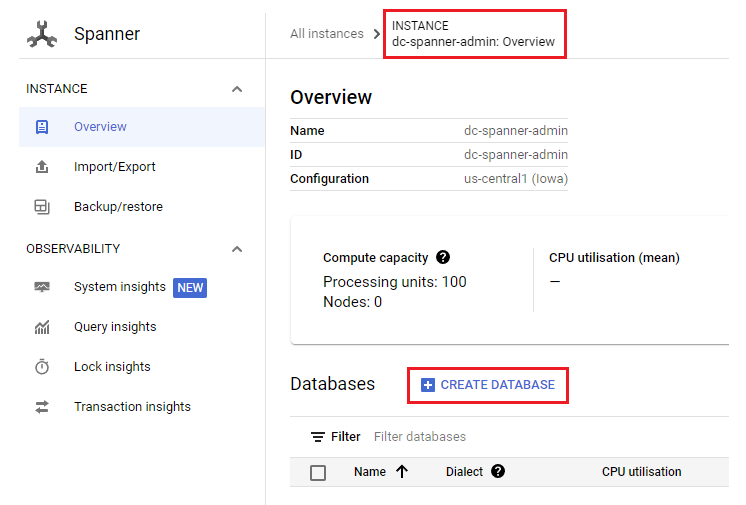Click the CREATE DATABASE button

tap(488, 385)
